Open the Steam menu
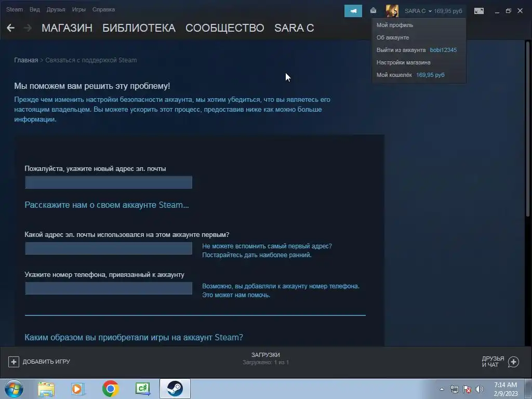Image resolution: width=532 pixels, height=399 pixels. click(15, 9)
